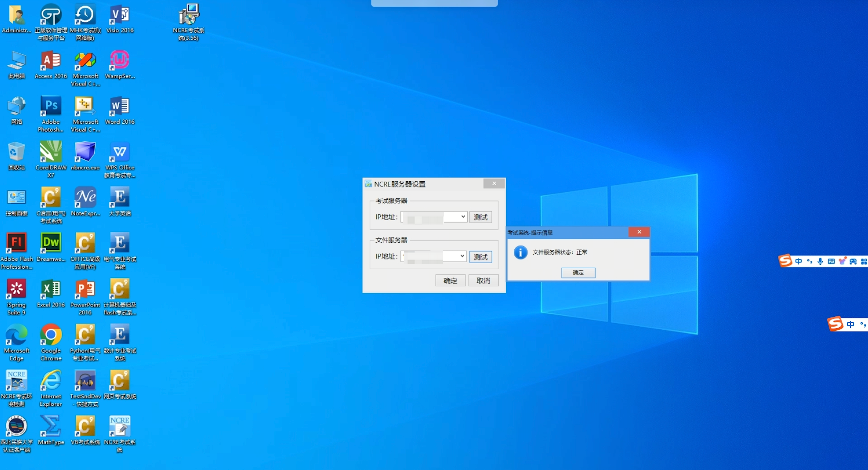Select the OFFICE高级应用(VF) shortcut

pos(85,251)
